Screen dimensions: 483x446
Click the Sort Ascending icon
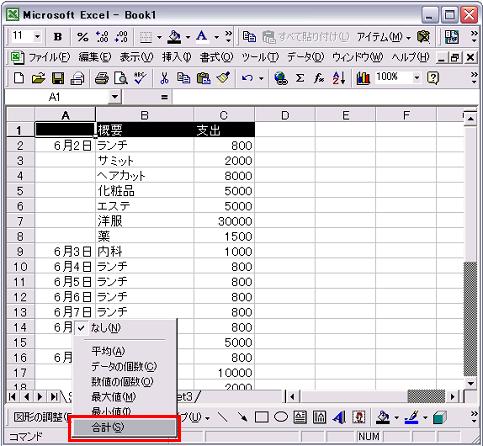pyautogui.click(x=338, y=78)
